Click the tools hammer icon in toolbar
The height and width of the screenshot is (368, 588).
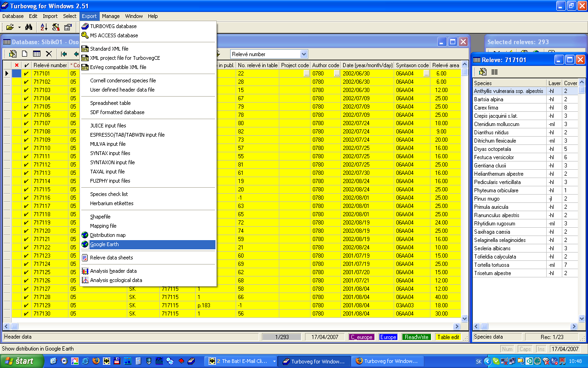[56, 27]
